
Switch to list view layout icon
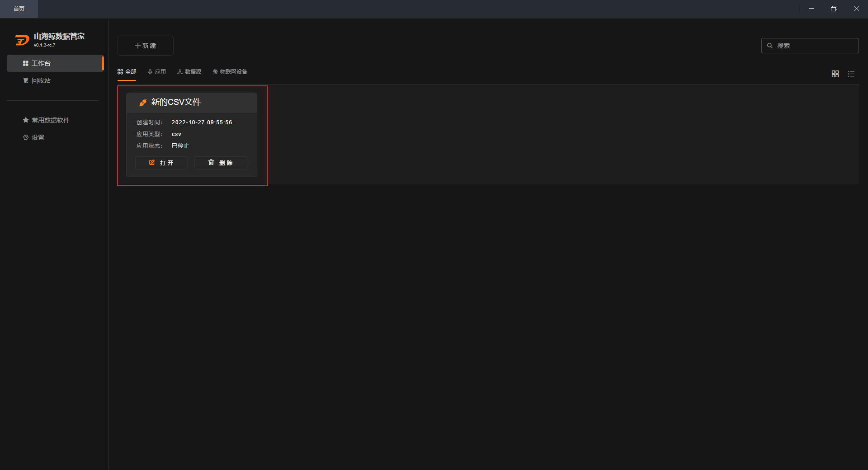(x=851, y=74)
